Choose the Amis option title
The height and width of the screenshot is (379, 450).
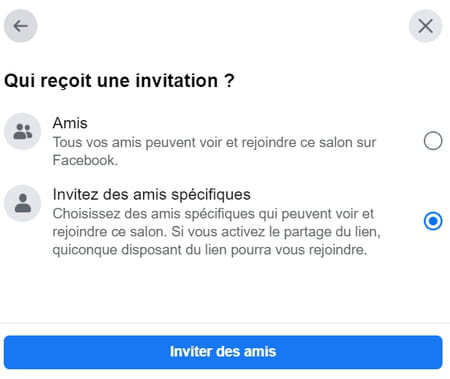[70, 123]
